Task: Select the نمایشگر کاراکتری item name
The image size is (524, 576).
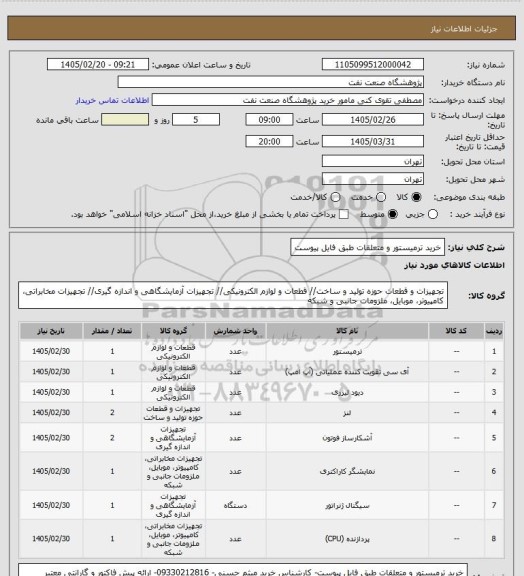Action: point(347,471)
